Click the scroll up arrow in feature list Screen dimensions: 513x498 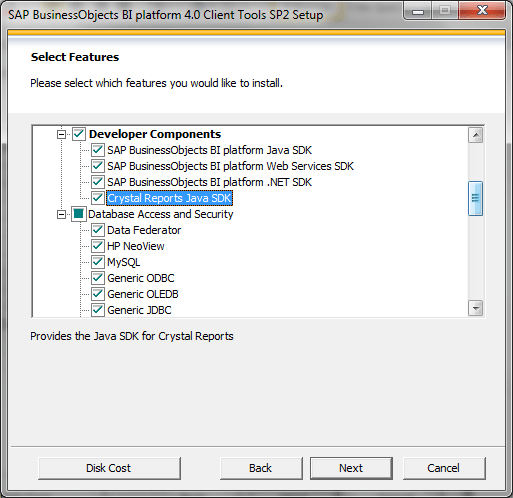[x=476, y=135]
